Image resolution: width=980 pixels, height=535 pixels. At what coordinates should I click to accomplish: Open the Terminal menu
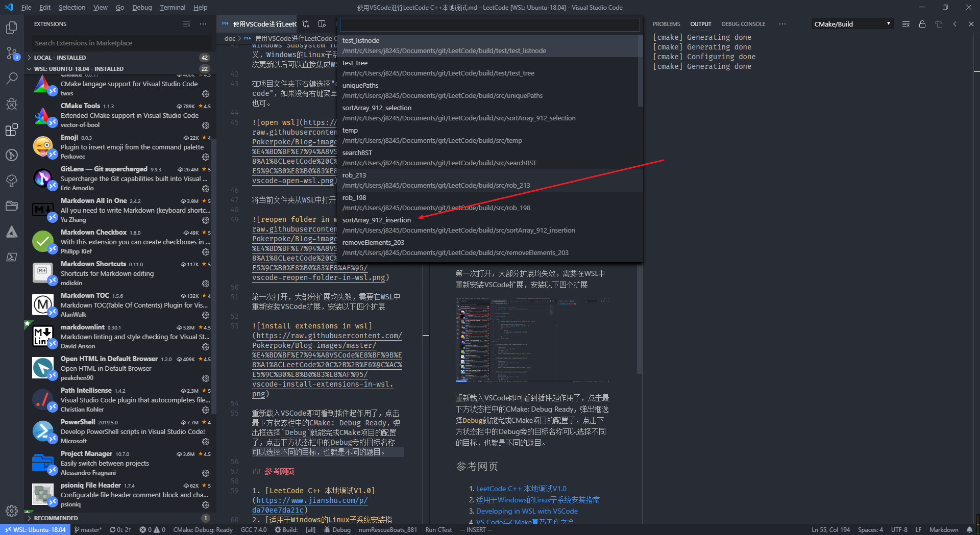[172, 7]
